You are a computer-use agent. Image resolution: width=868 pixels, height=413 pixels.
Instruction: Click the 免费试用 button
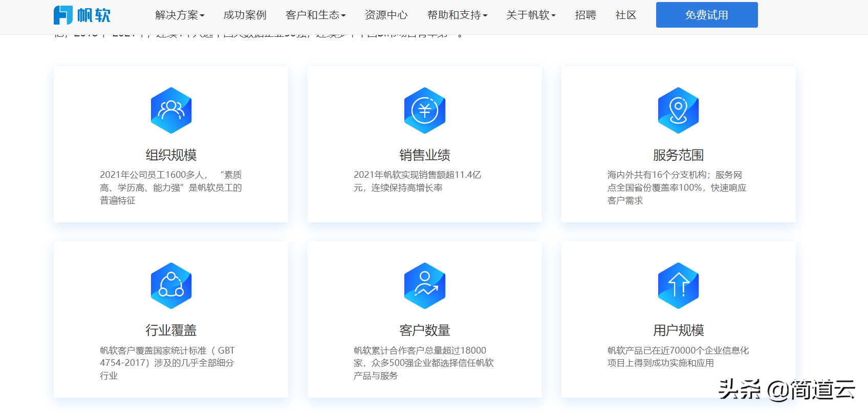(x=707, y=15)
